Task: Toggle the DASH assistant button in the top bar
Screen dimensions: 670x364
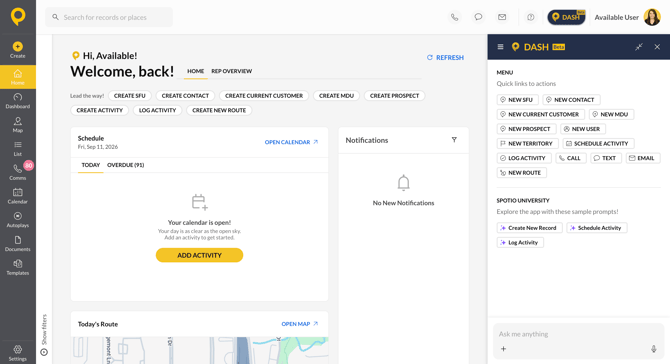Action: coord(567,17)
